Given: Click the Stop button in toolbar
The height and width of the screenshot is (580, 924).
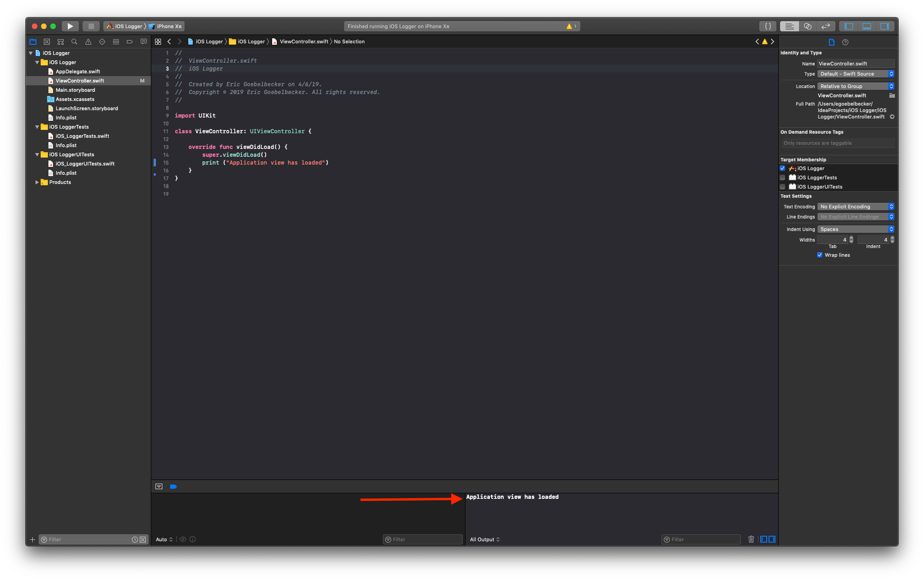Looking at the screenshot, I should (91, 26).
